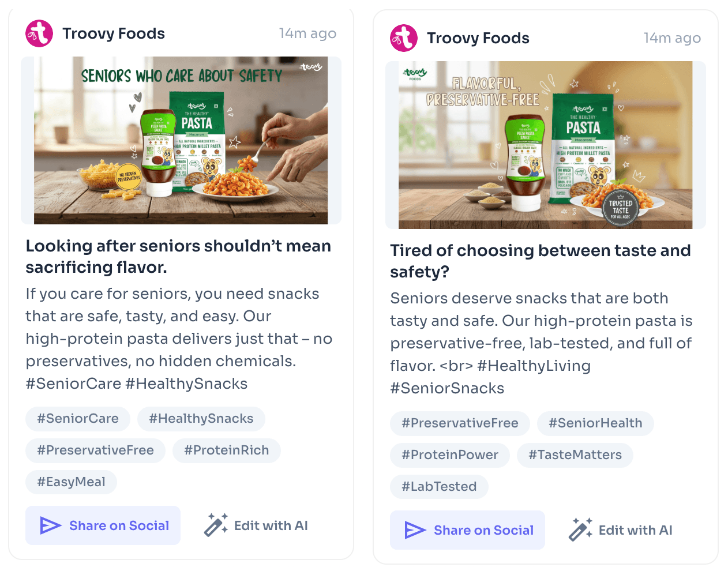The image size is (728, 571).
Task: Select the #ProteinRich hashtag chip
Action: (x=226, y=450)
